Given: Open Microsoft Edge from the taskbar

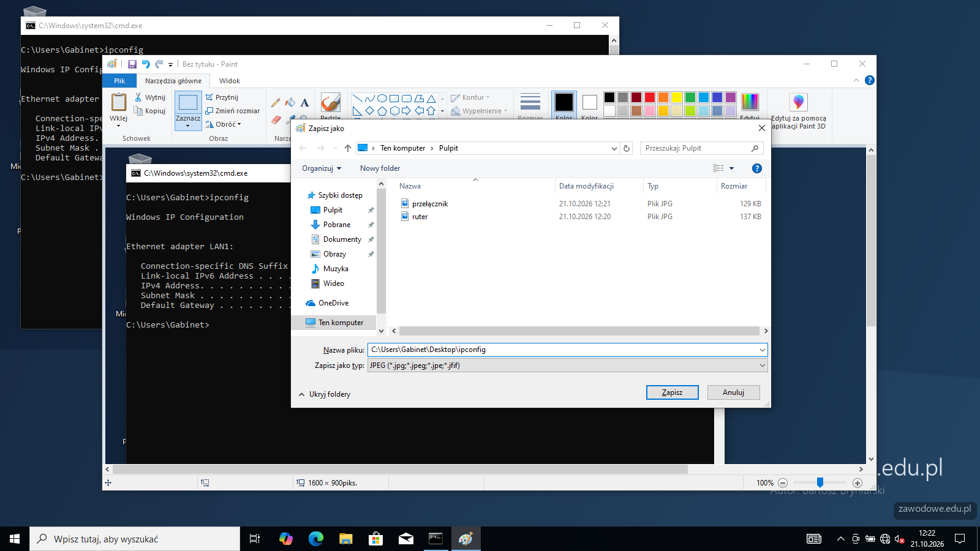Looking at the screenshot, I should click(316, 539).
